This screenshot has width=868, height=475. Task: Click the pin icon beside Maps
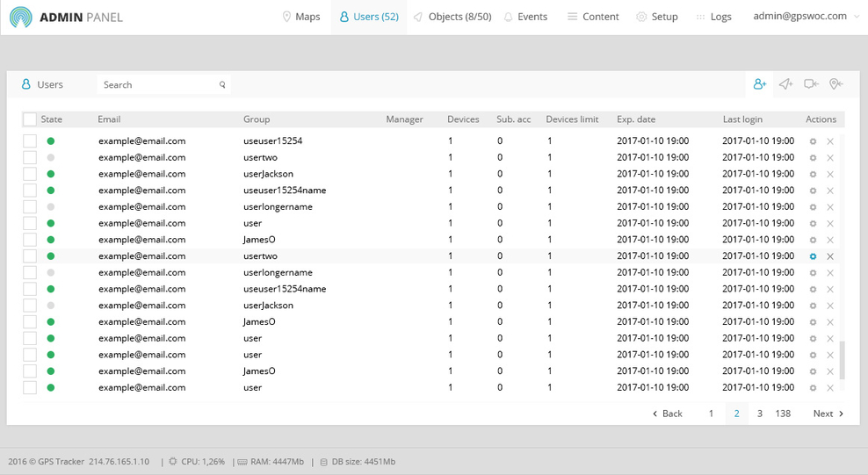(x=286, y=17)
